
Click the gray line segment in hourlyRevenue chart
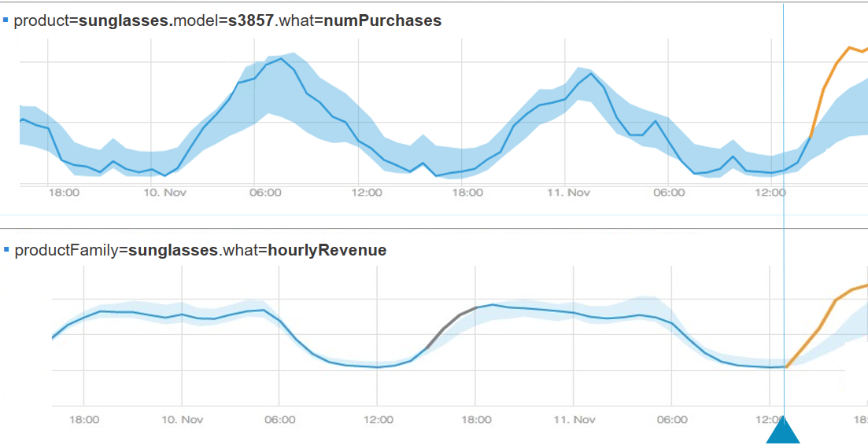tap(452, 326)
